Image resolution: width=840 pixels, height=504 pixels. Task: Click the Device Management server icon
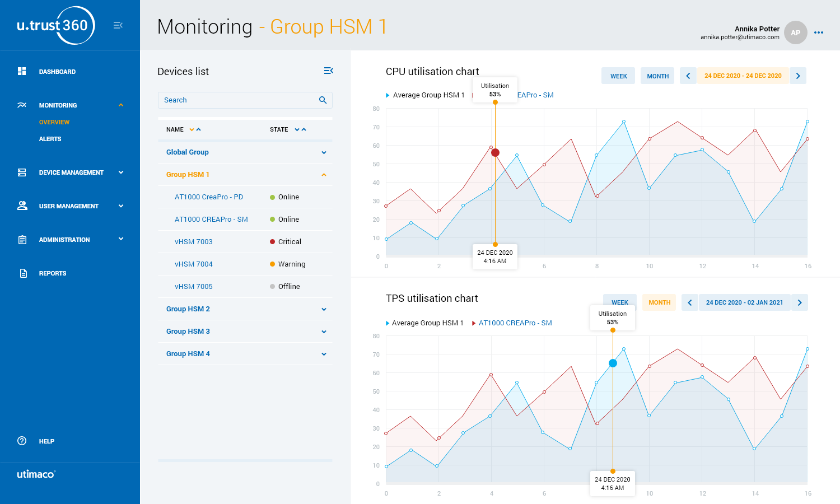[22, 172]
